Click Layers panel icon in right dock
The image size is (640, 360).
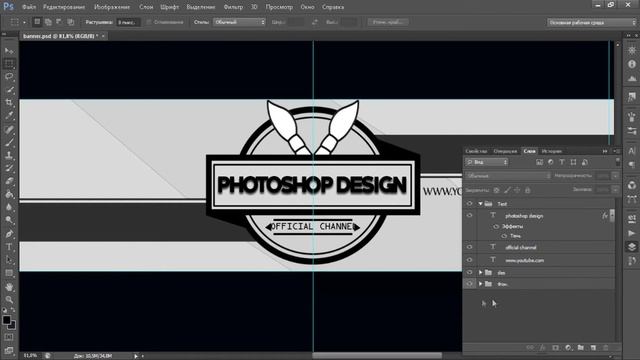[632, 247]
